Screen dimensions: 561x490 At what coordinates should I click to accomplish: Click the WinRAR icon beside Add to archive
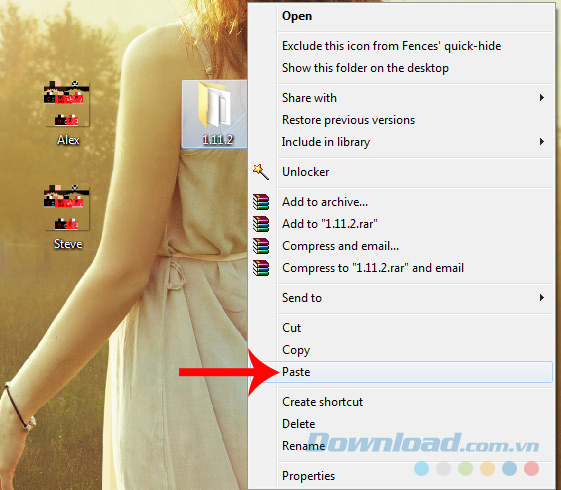[x=261, y=202]
